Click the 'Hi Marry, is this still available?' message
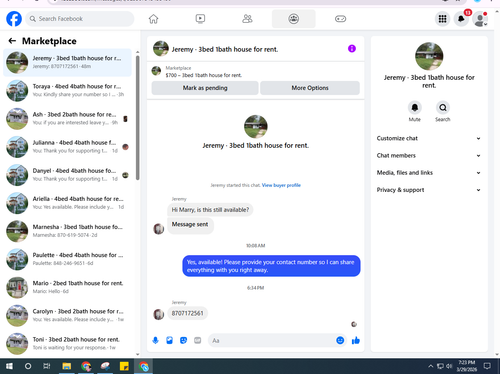The image size is (500, 374). click(x=210, y=210)
